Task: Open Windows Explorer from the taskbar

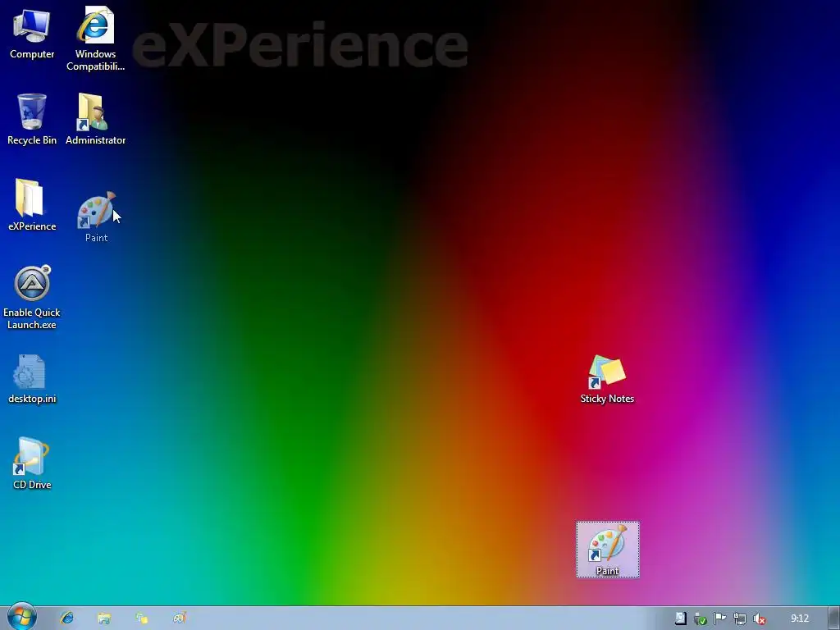Action: (x=104, y=619)
